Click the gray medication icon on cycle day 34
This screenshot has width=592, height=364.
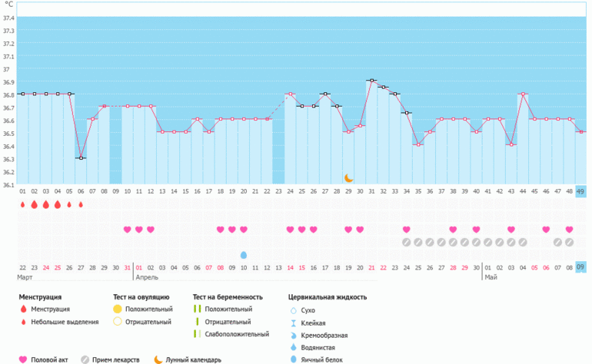coord(407,242)
